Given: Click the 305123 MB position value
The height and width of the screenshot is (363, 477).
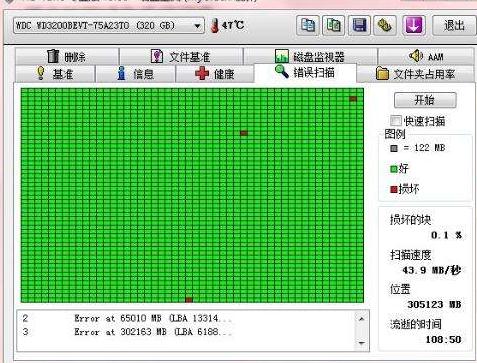Looking at the screenshot, I should pyautogui.click(x=434, y=304).
